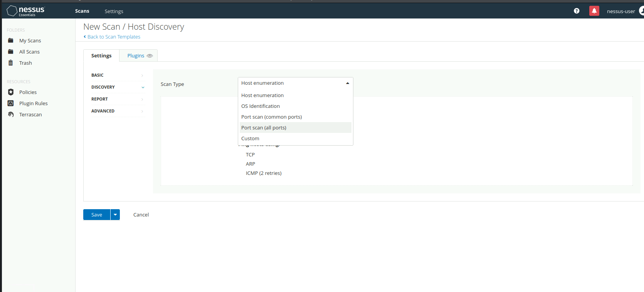Image resolution: width=644 pixels, height=292 pixels.
Task: Click the Nessus Essentials logo
Action: pos(26,11)
